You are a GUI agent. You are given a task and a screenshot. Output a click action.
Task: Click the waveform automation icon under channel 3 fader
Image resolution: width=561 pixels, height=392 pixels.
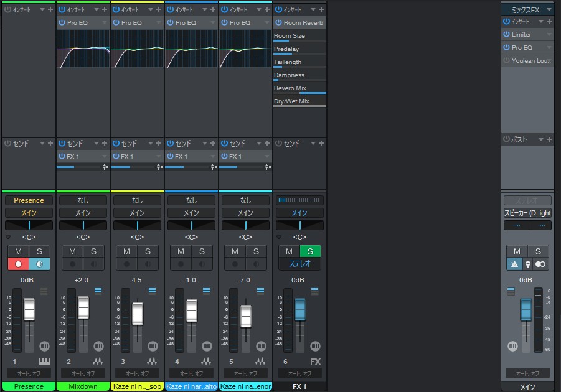point(152,361)
